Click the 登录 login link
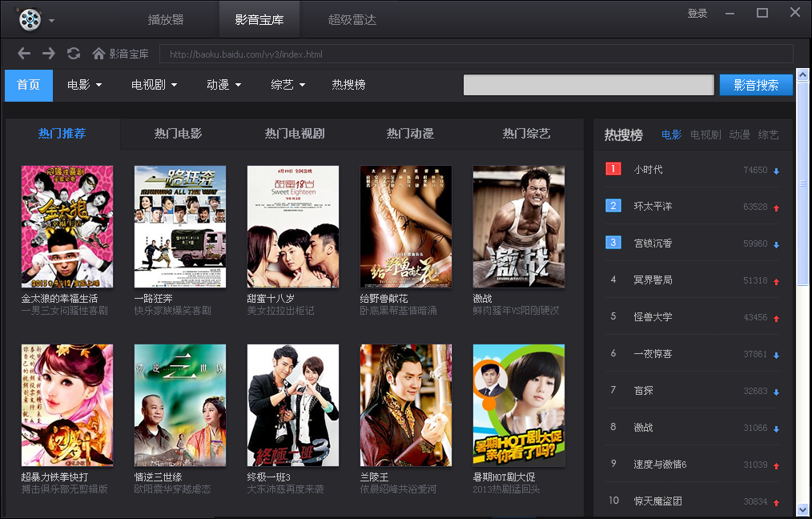 pyautogui.click(x=697, y=13)
